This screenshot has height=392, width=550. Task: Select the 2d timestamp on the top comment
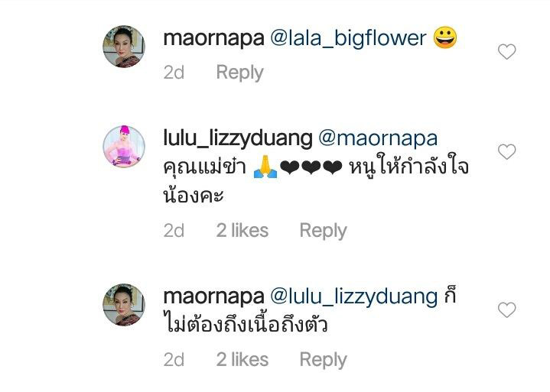tap(174, 73)
